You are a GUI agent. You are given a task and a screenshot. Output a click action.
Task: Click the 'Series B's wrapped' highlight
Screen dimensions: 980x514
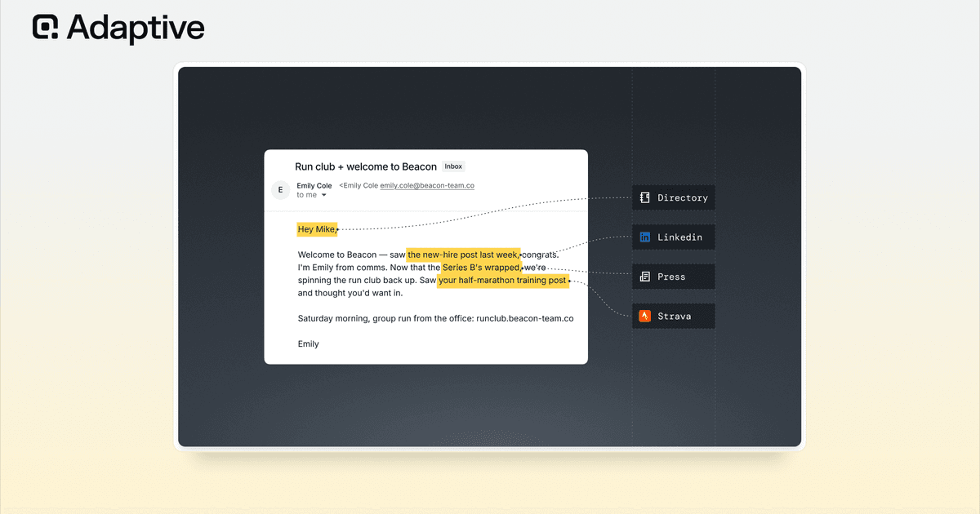pos(481,268)
